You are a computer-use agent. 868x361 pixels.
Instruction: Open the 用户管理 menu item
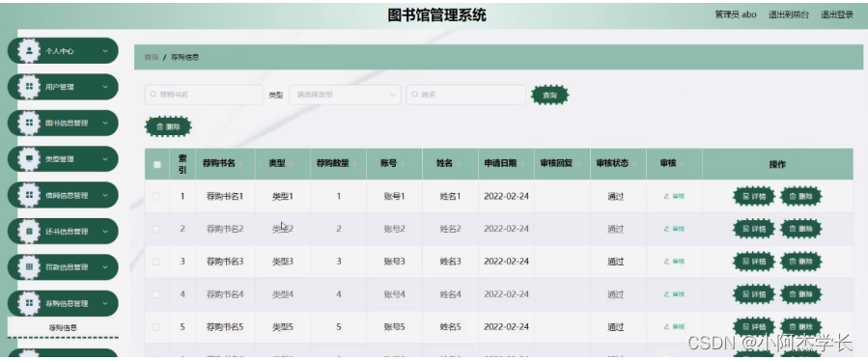pyautogui.click(x=63, y=87)
